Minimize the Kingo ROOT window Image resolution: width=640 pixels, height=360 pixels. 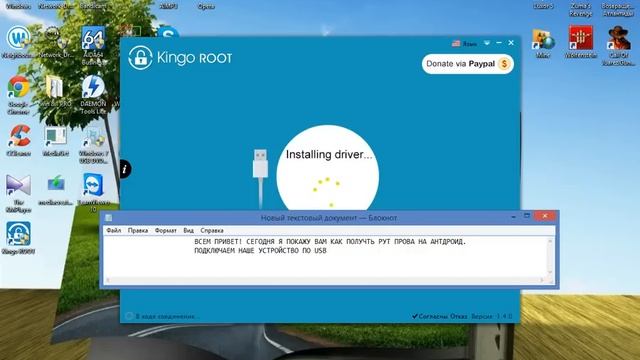tap(499, 43)
